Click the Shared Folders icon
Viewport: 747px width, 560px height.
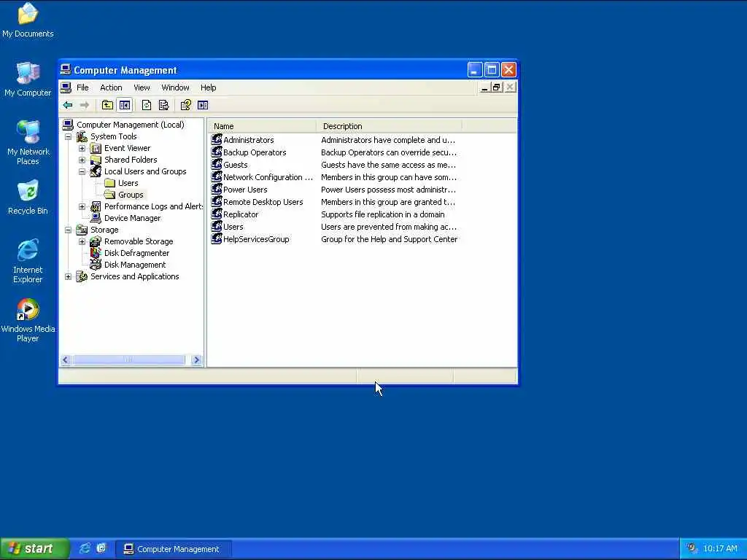pyautogui.click(x=96, y=160)
